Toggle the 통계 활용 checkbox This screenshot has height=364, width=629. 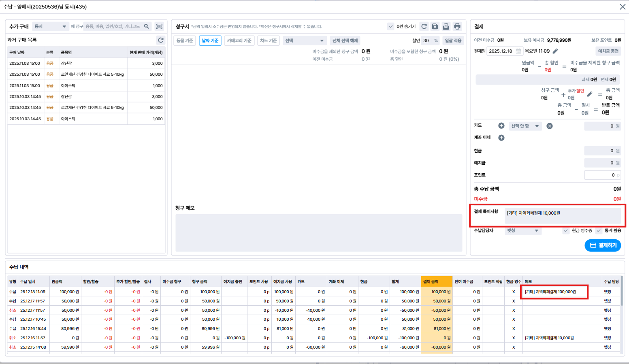[x=599, y=230]
